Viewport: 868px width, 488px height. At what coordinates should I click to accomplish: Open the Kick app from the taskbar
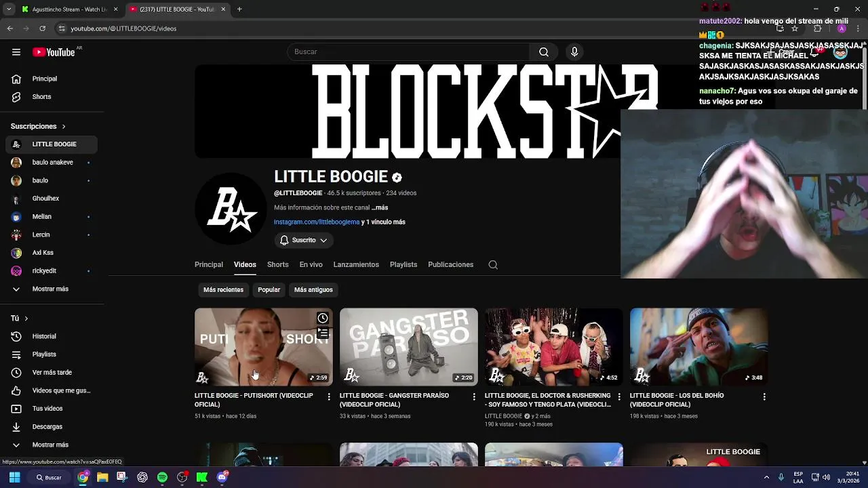coord(202,477)
